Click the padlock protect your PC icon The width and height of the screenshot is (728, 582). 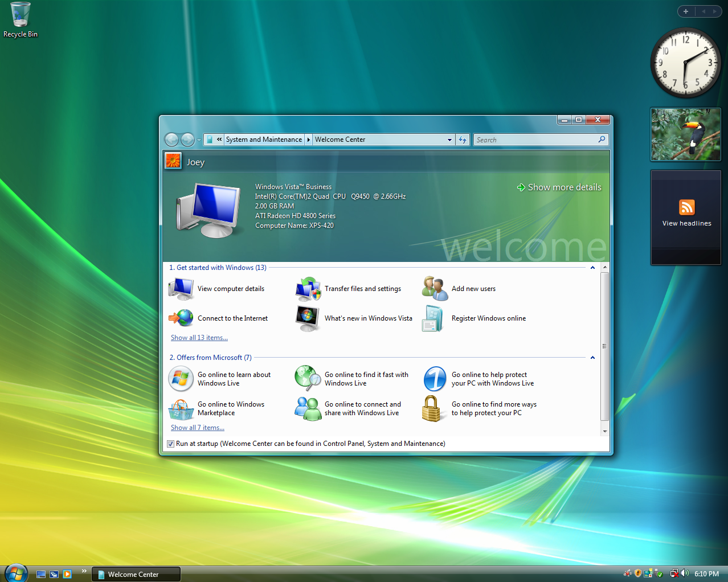click(432, 408)
